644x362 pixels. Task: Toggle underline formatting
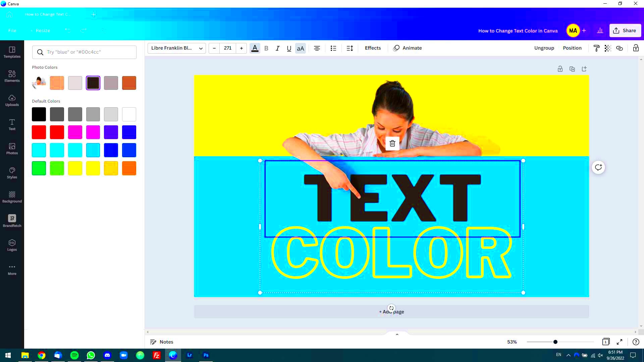pos(289,48)
